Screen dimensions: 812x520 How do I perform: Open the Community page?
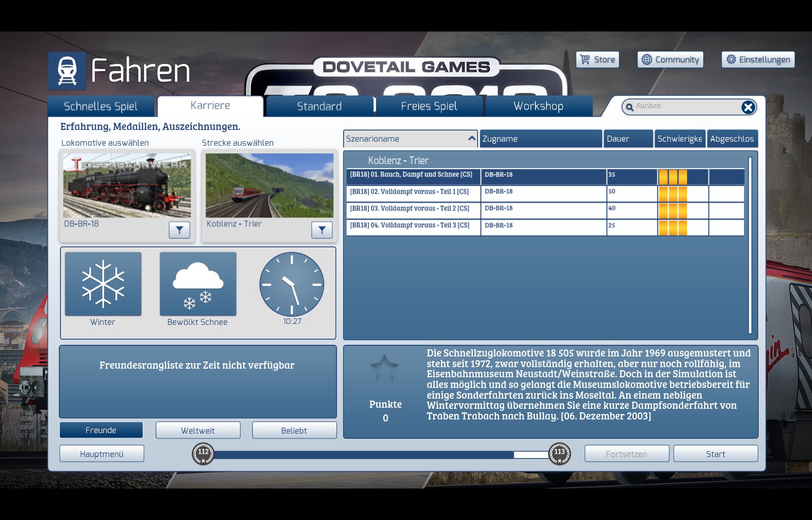click(670, 59)
